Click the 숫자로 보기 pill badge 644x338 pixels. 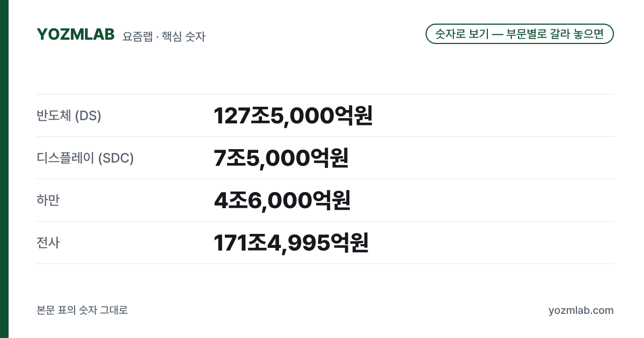point(519,34)
